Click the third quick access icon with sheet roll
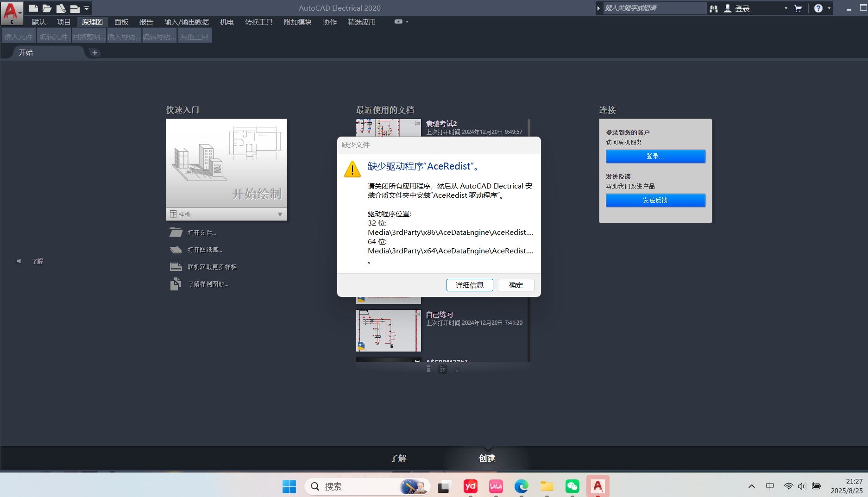Viewport: 868px width, 497px height. (61, 8)
